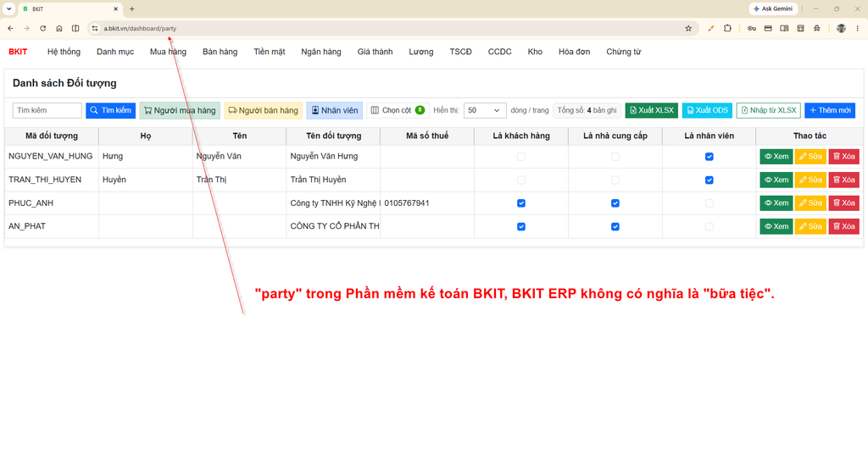Open the Tiền mặt menu
Screen dimensions: 868x466
[x=269, y=52]
